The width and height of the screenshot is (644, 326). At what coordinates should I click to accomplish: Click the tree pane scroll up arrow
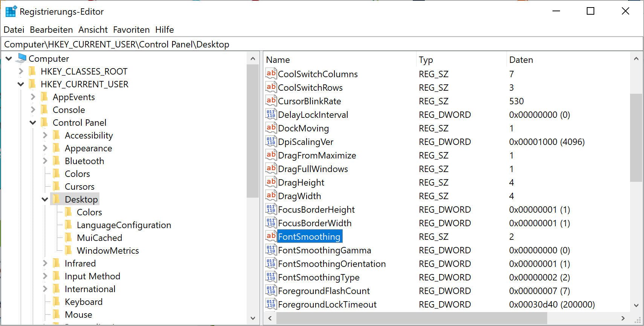click(x=253, y=59)
